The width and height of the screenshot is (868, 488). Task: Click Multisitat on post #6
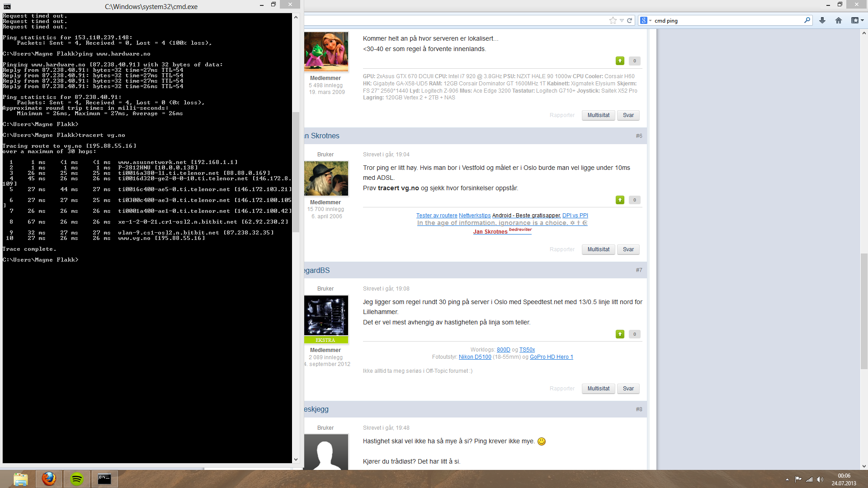(598, 249)
